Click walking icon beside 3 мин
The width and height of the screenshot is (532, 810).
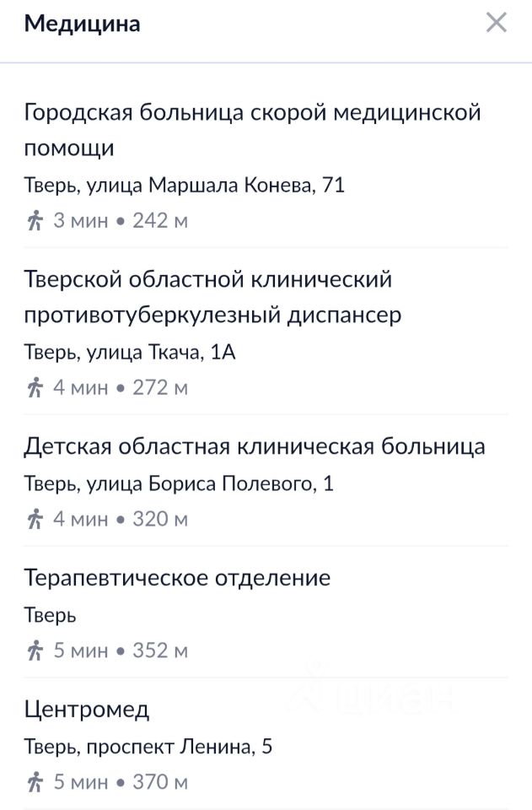[35, 221]
